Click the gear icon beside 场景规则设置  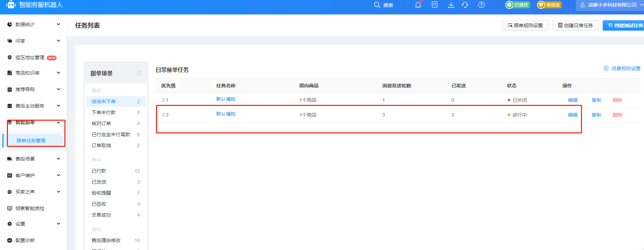coord(606,68)
